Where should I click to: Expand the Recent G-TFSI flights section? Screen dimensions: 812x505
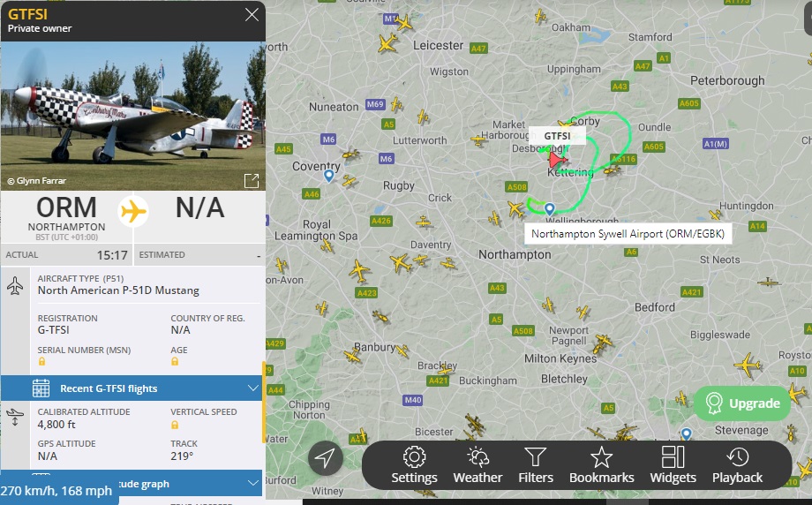[132, 388]
